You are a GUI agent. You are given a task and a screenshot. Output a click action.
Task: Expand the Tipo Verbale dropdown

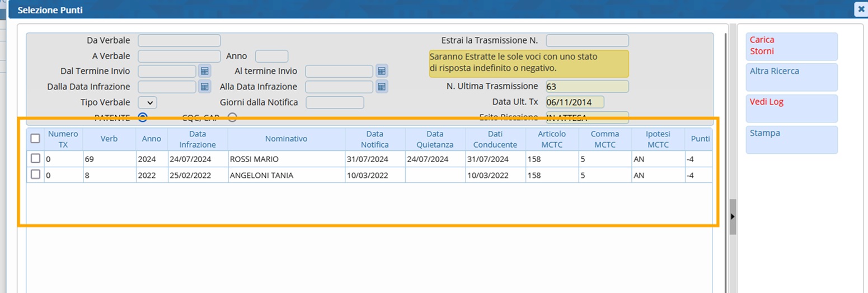[148, 102]
